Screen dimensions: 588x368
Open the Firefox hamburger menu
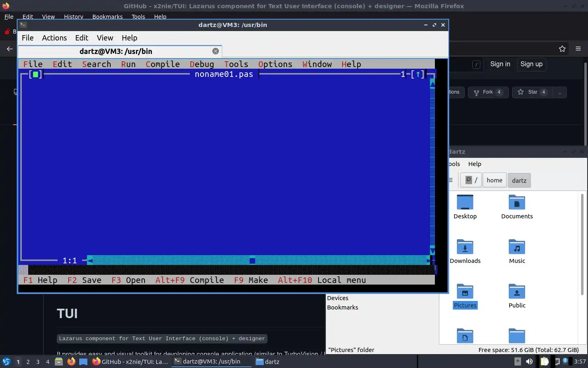pos(578,49)
